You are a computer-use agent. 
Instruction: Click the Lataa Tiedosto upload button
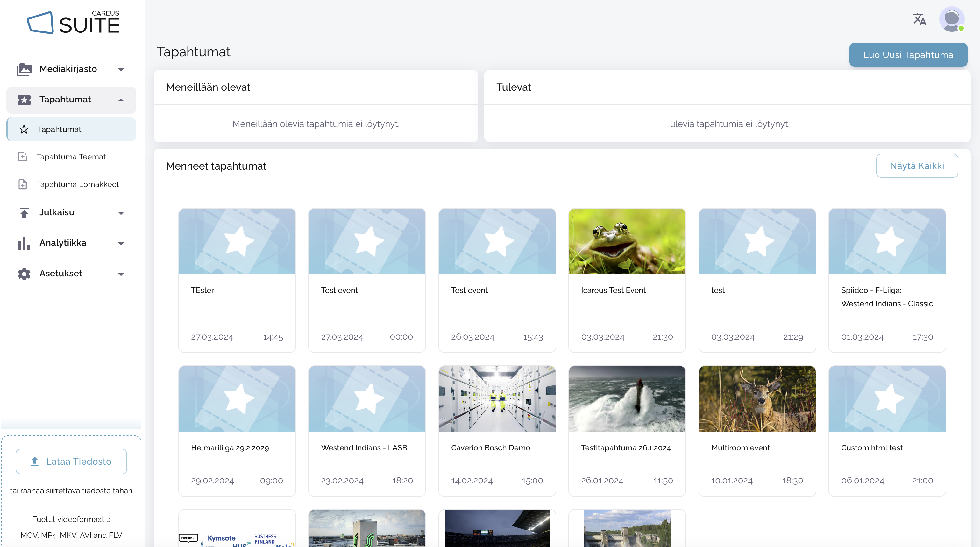pos(71,461)
